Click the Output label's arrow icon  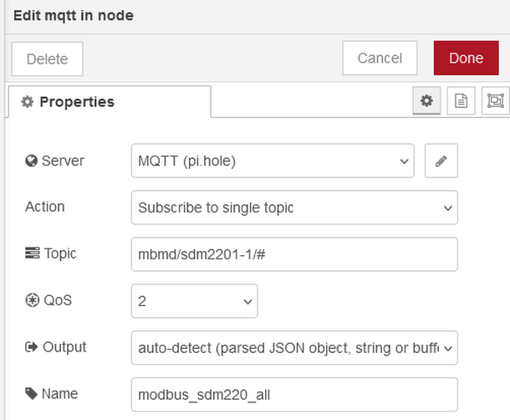pyautogui.click(x=31, y=347)
